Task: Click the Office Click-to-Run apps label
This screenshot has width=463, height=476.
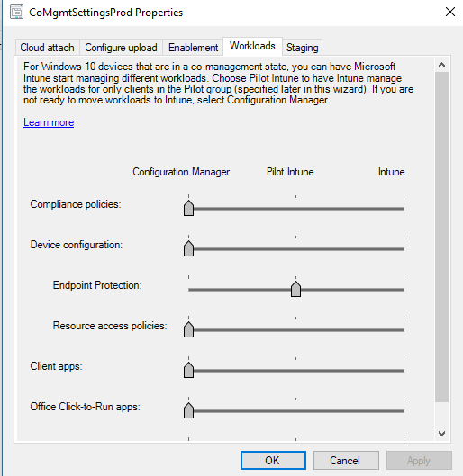Action: coord(85,407)
